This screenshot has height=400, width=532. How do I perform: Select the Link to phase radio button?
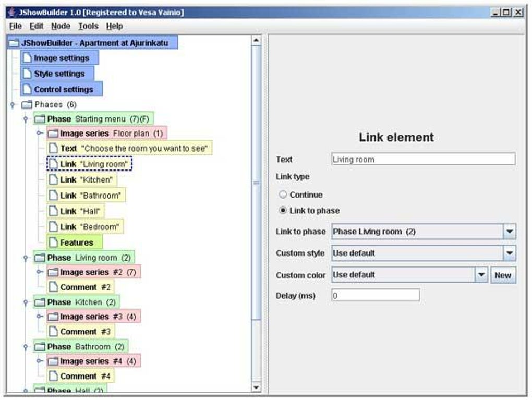(283, 210)
